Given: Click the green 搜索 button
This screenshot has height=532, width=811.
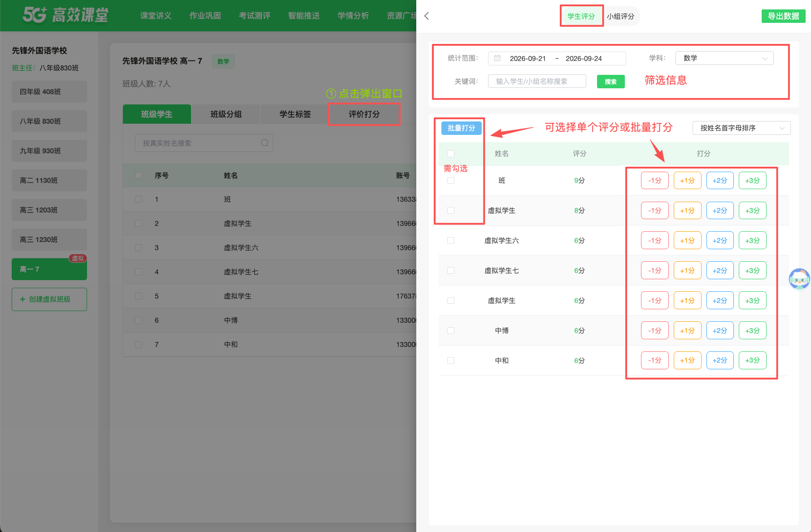Looking at the screenshot, I should point(610,82).
